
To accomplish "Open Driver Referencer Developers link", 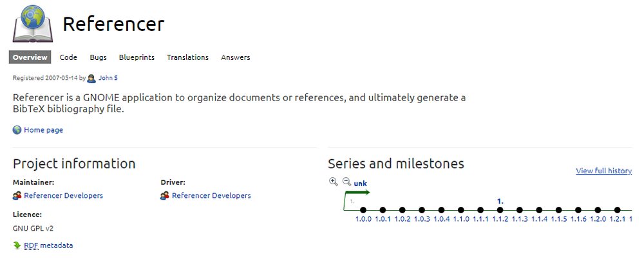I will point(211,196).
